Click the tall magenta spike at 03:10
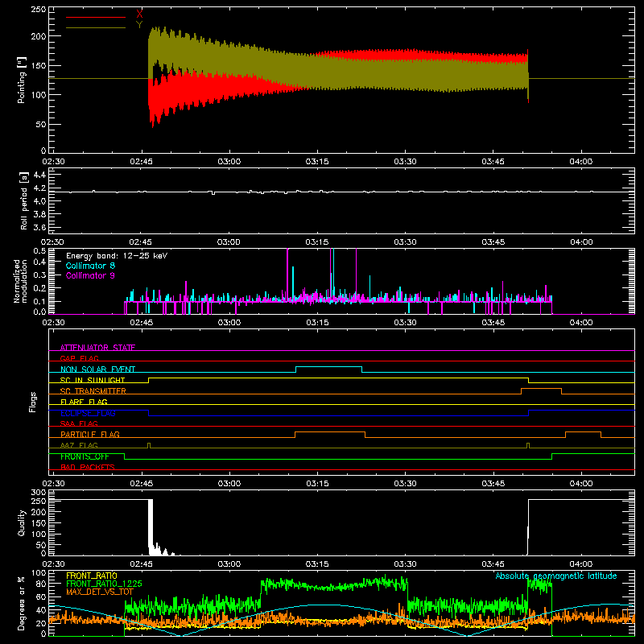The height and width of the screenshot is (644, 644). 287,275
